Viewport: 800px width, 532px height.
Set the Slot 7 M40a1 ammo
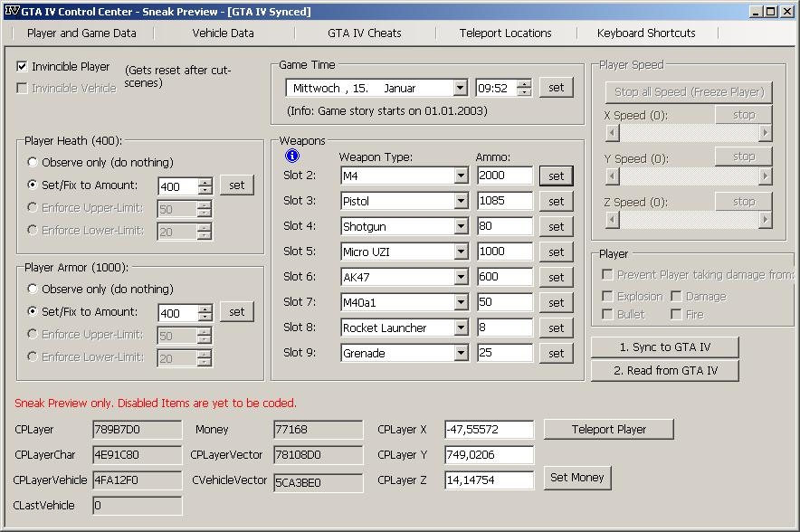coord(557,302)
